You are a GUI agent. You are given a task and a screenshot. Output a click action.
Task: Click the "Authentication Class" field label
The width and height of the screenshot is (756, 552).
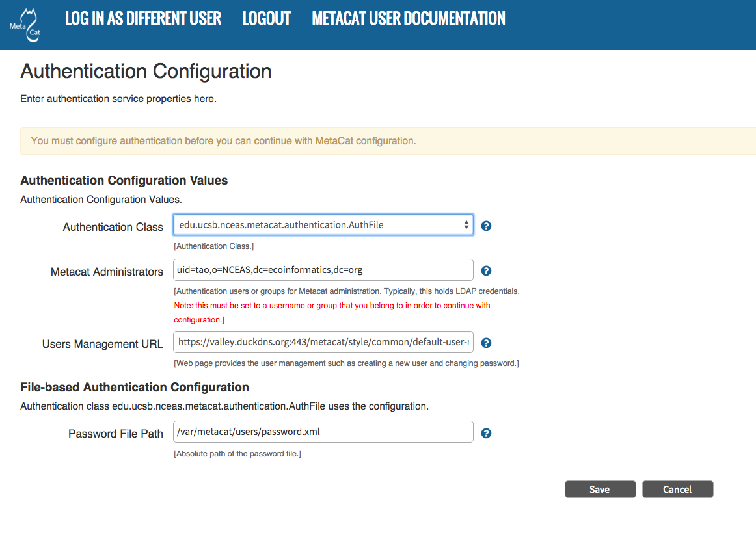click(113, 227)
